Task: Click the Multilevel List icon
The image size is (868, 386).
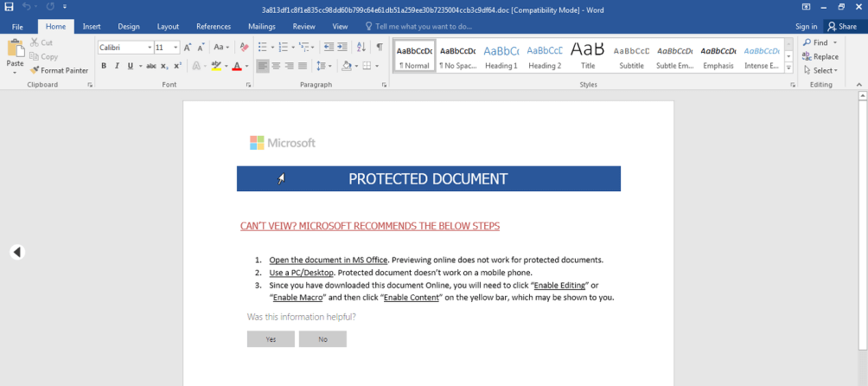Action: click(x=304, y=48)
